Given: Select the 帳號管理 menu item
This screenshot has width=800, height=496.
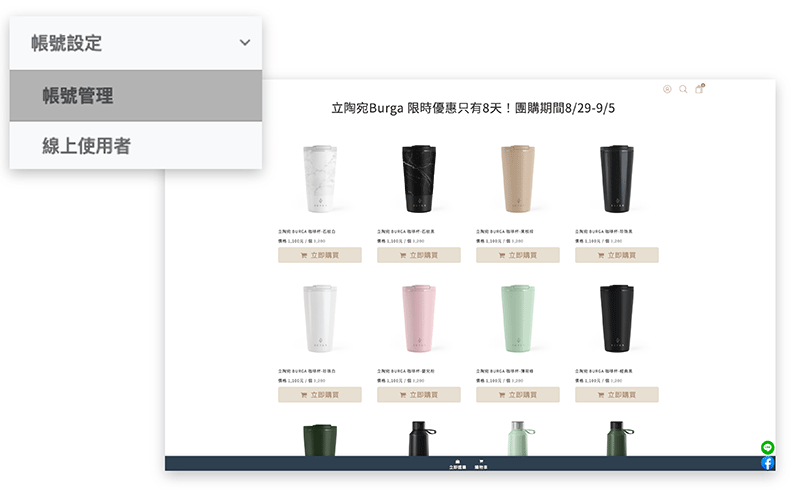Looking at the screenshot, I should tap(136, 95).
